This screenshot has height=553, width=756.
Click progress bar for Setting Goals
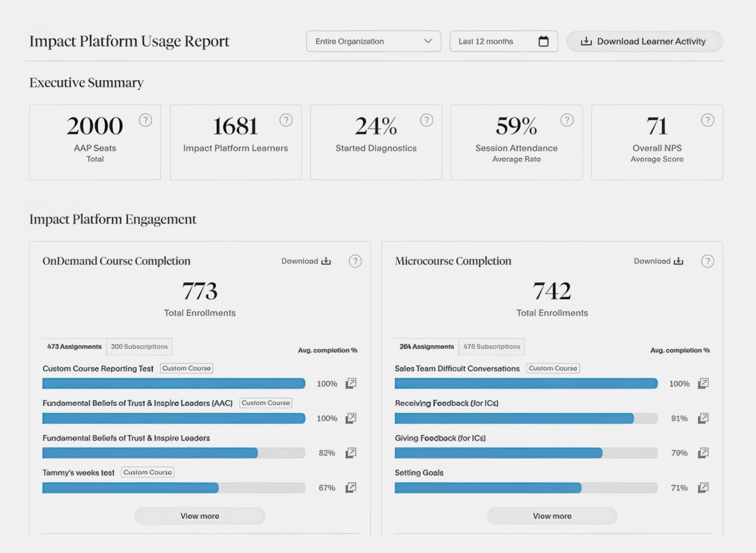coord(526,488)
